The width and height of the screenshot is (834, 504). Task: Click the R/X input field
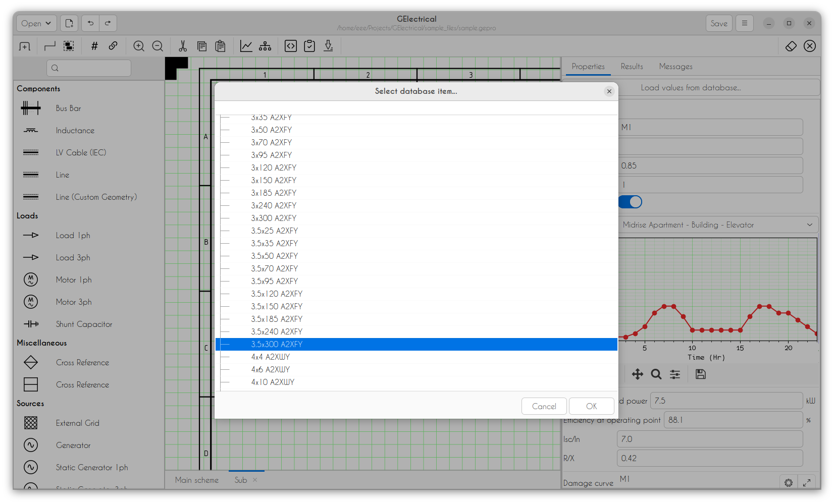tap(710, 459)
